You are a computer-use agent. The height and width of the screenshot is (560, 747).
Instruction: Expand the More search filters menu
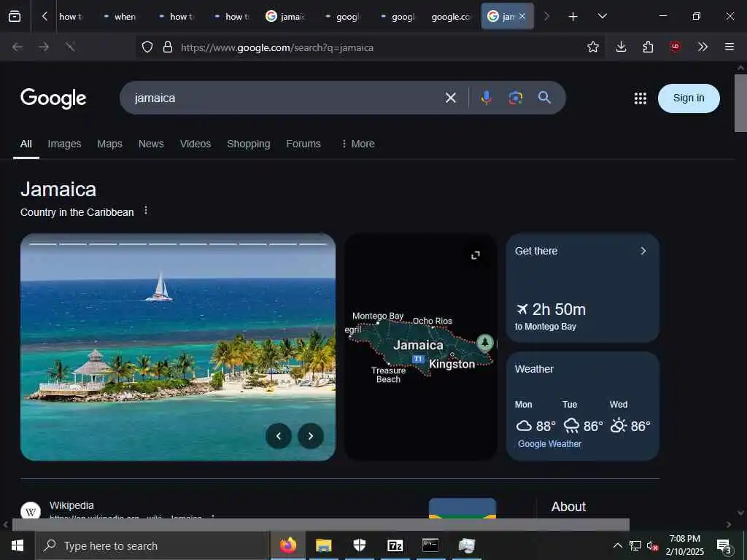pyautogui.click(x=357, y=144)
